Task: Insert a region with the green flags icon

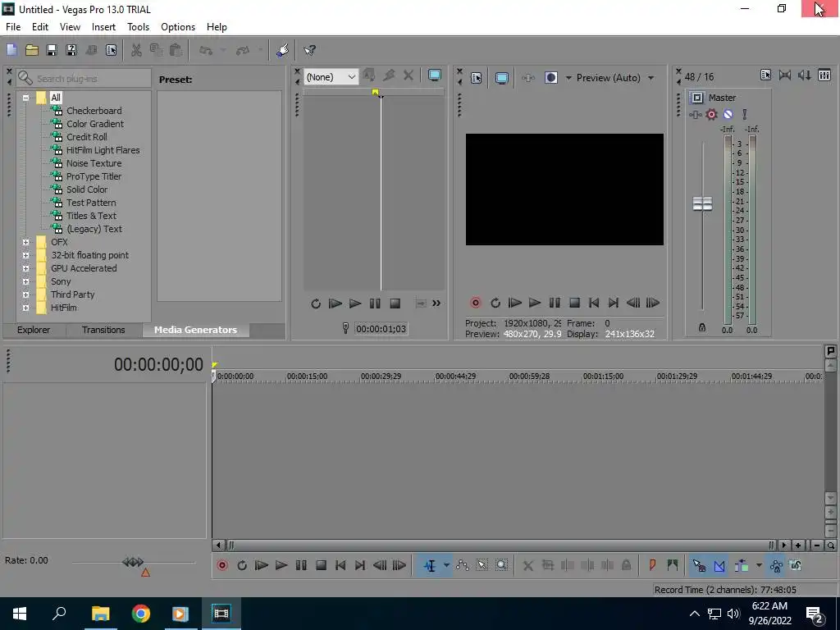Action: (x=673, y=565)
